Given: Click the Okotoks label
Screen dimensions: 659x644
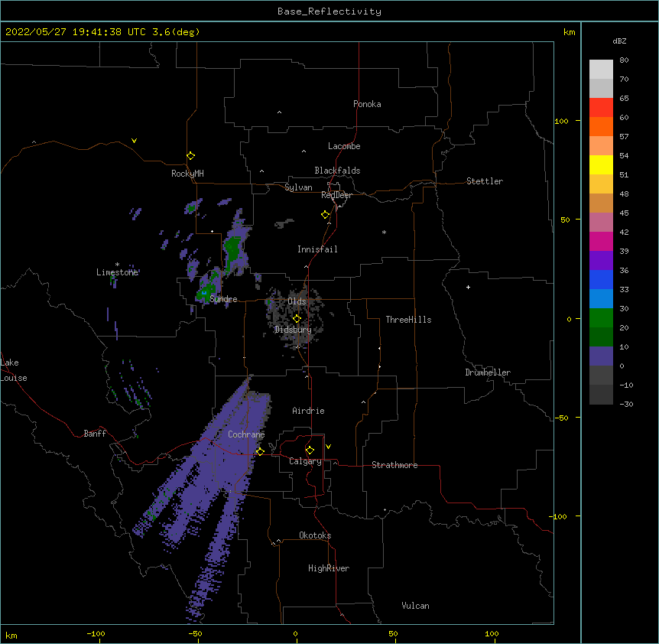Looking at the screenshot, I should tap(315, 535).
